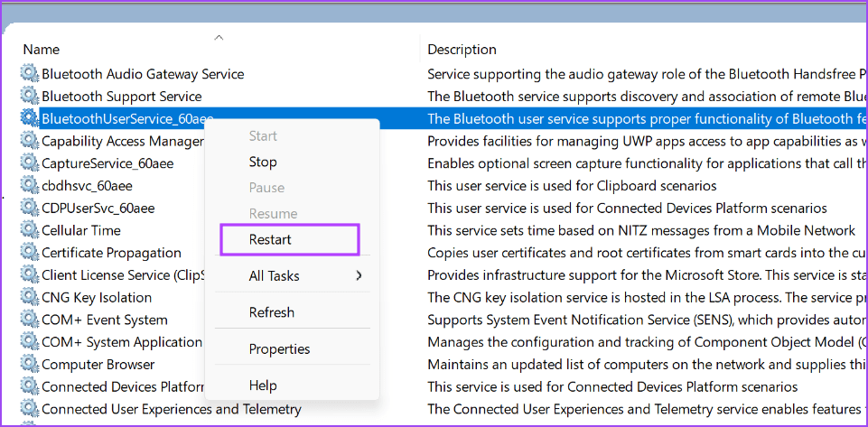Click the gear icon beside Cellular Time

click(x=28, y=230)
